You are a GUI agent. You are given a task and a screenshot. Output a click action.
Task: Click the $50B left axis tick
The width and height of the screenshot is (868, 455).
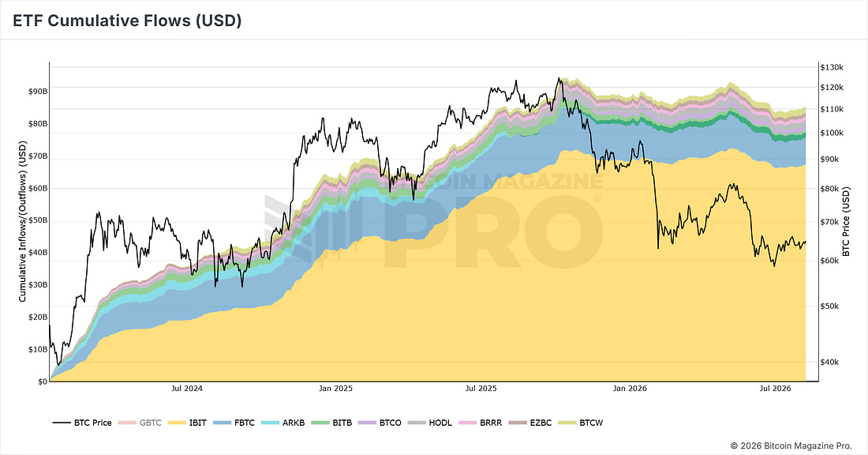(38, 220)
